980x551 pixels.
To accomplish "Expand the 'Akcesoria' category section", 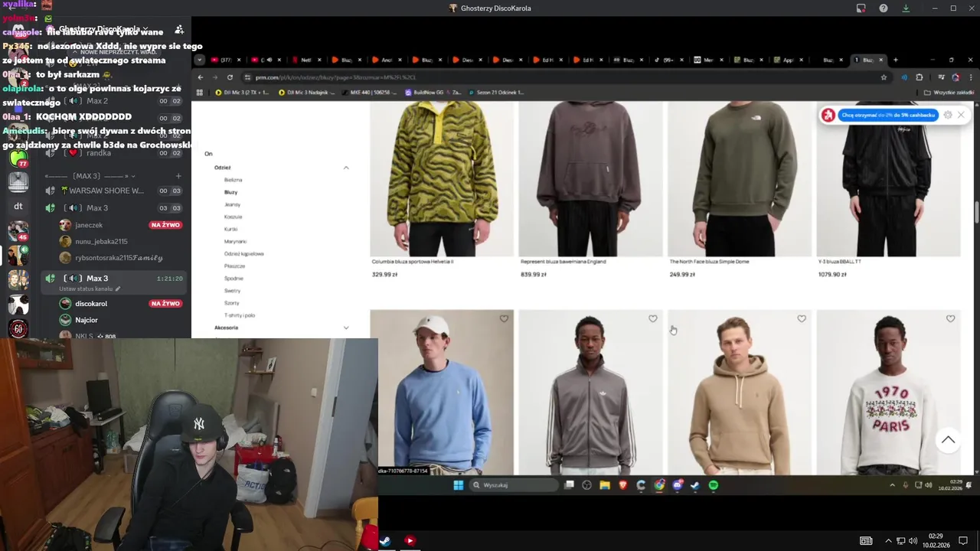I will click(x=346, y=328).
